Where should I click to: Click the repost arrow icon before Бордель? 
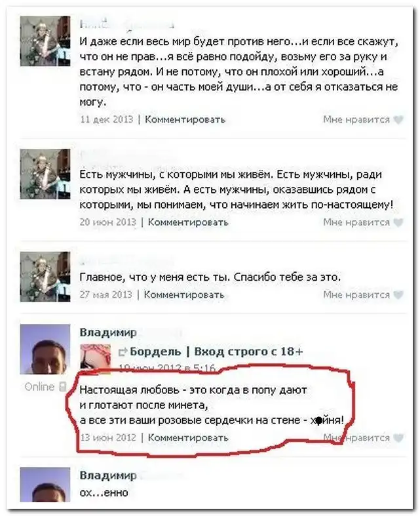[123, 352]
